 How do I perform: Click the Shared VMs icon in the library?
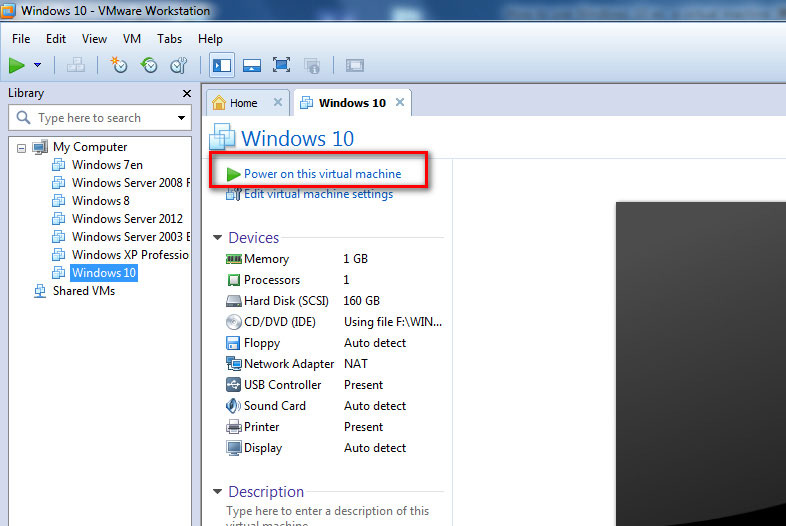click(x=40, y=291)
